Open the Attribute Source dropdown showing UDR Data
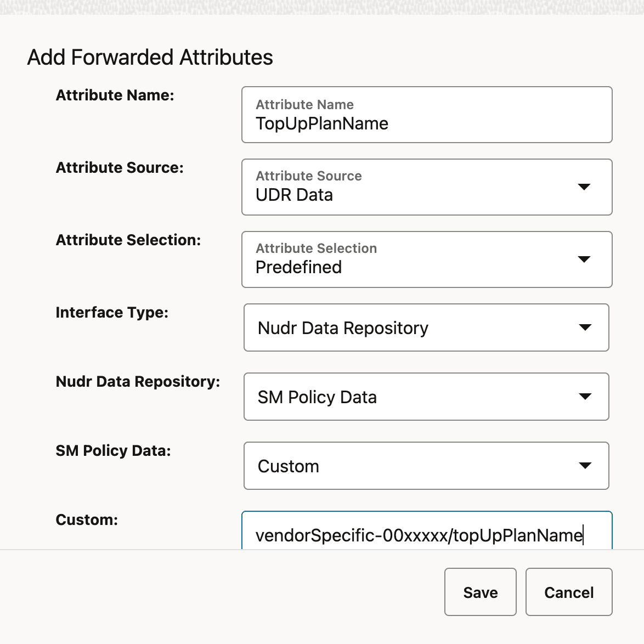The image size is (644, 644). pos(427,187)
